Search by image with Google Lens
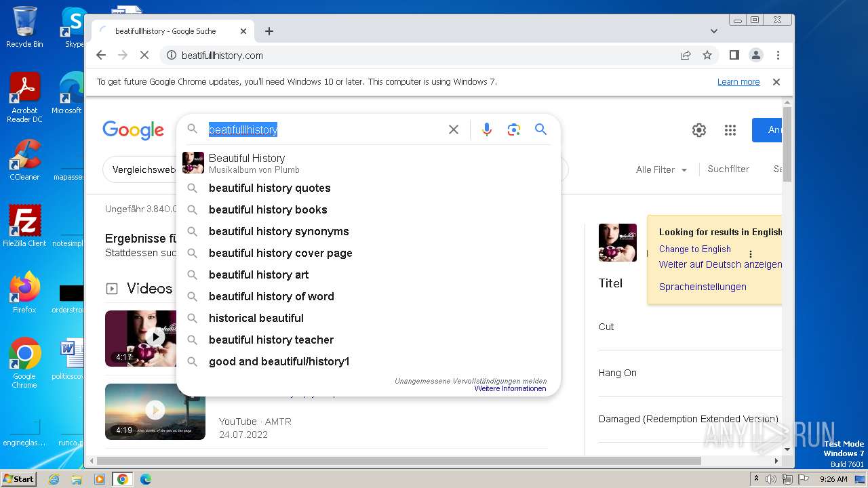This screenshot has height=488, width=868. coord(514,129)
